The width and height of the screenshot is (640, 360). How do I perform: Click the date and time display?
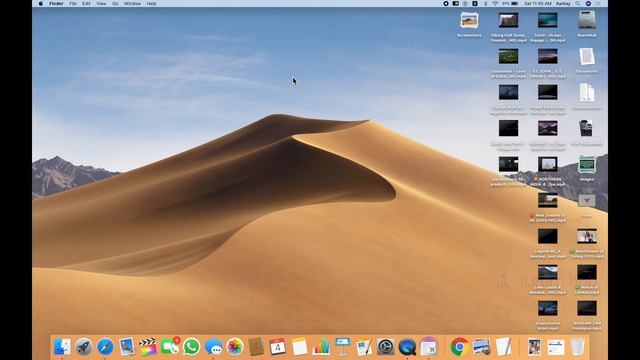[538, 4]
